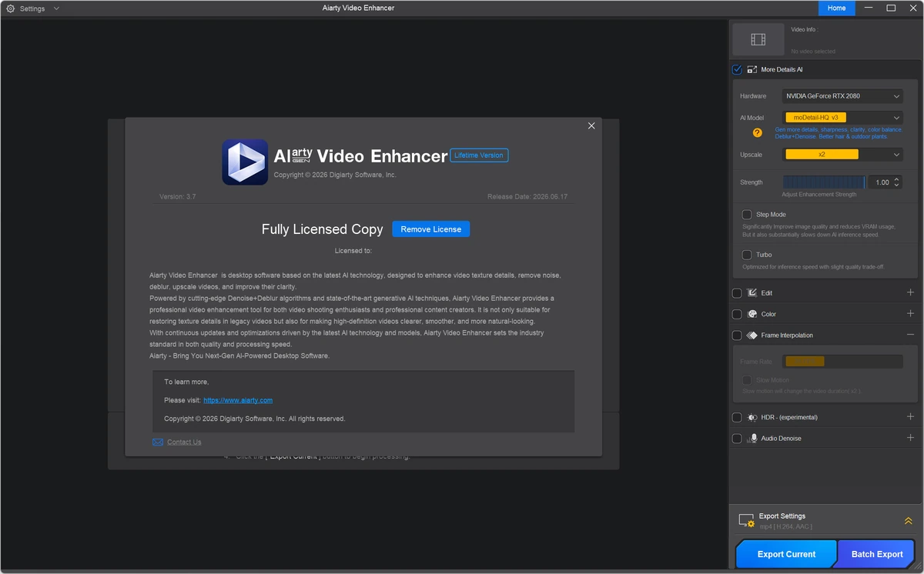Switch to the Home tab
Image resolution: width=924 pixels, height=574 pixels.
[x=836, y=8]
